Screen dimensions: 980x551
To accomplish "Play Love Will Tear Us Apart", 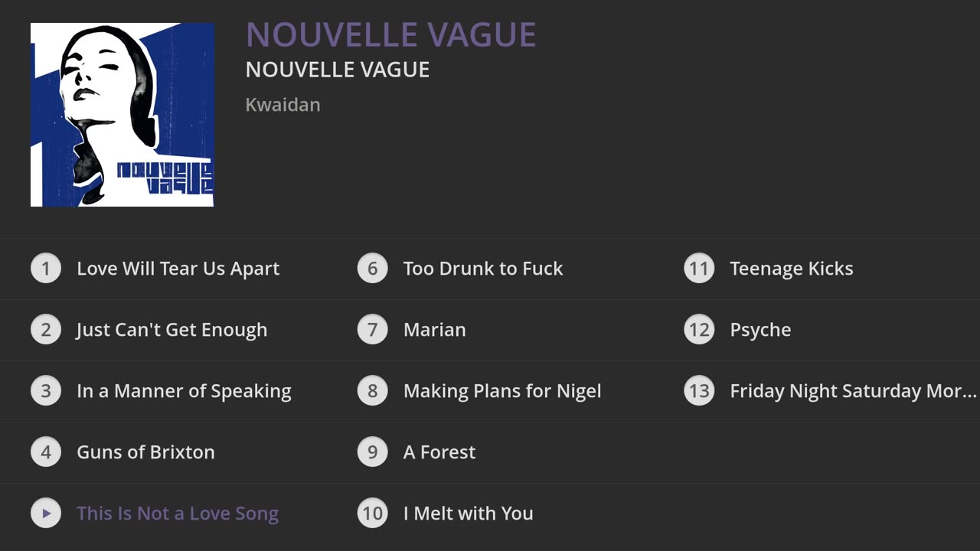I will [x=178, y=269].
